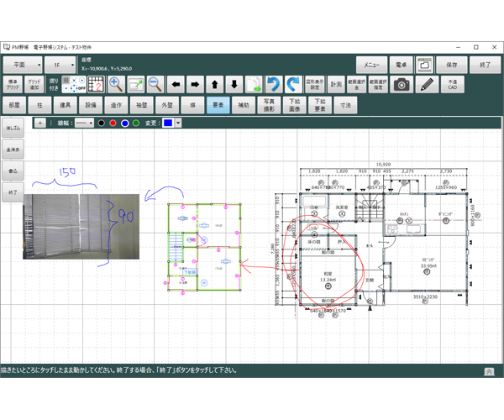This screenshot has width=504, height=420.
Task: Switch to the 建具 tab
Action: point(65,105)
